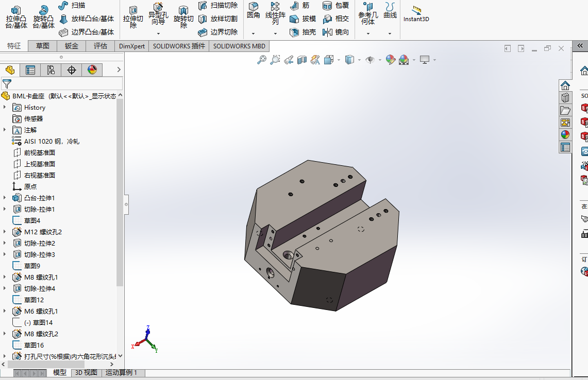This screenshot has width=588, height=380.
Task: Select the 抽壳 shell feature tool
Action: tap(303, 32)
